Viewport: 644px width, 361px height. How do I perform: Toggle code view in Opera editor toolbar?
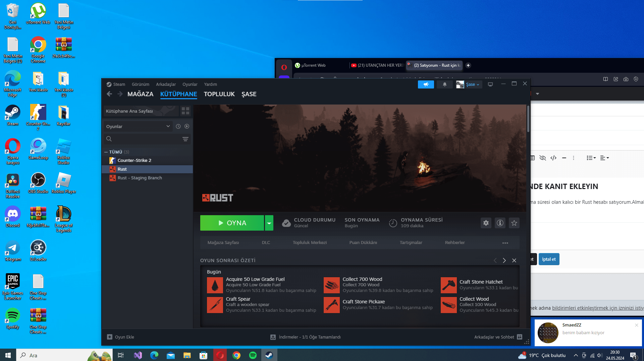tap(553, 158)
